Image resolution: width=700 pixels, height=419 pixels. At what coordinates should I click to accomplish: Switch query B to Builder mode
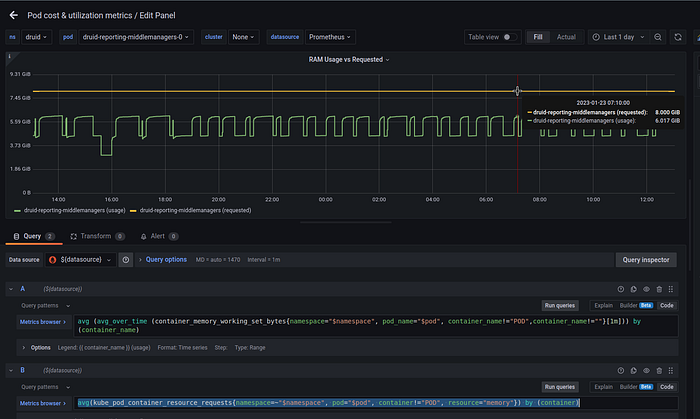coord(636,387)
